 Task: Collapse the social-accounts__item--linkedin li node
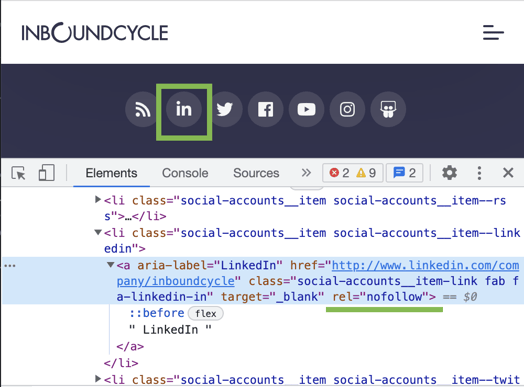(98, 232)
